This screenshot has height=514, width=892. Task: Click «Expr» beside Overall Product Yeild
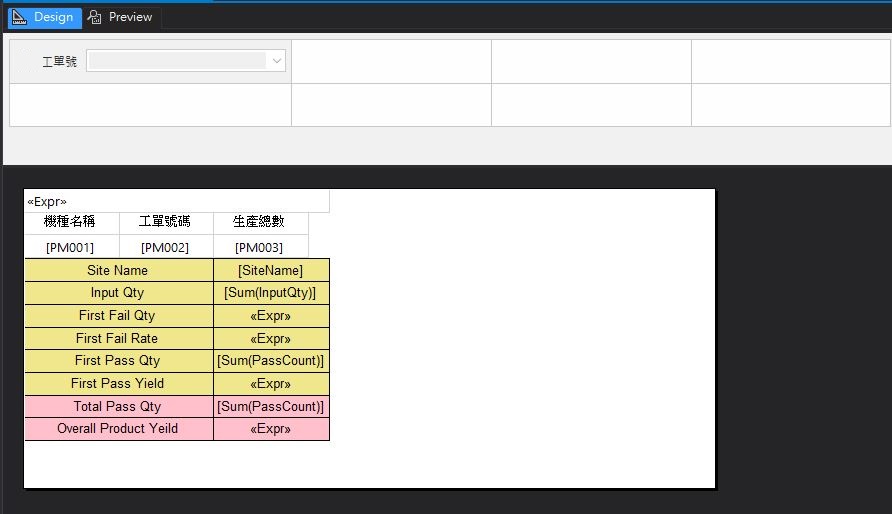pyautogui.click(x=270, y=428)
